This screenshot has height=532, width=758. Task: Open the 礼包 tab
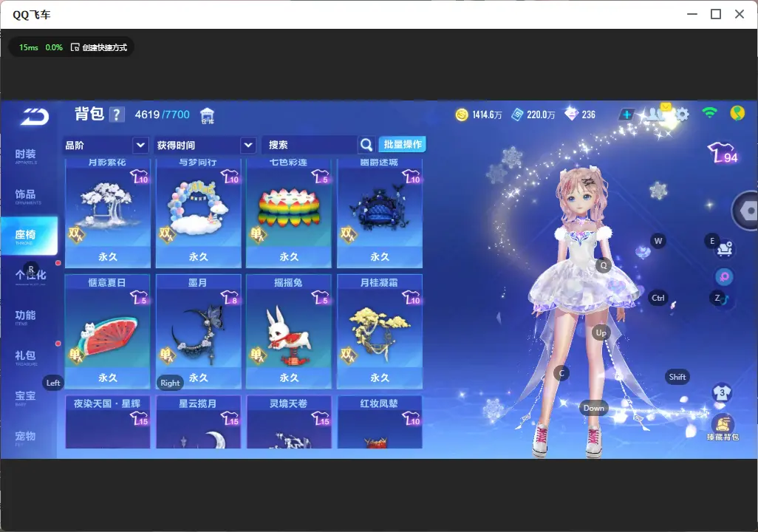(26, 356)
